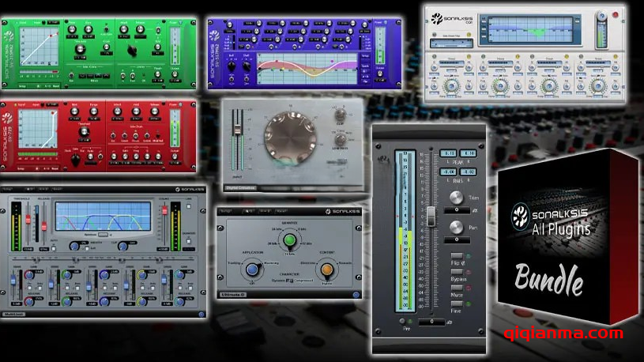Enable the Mute button on meter plugin

(x=456, y=288)
